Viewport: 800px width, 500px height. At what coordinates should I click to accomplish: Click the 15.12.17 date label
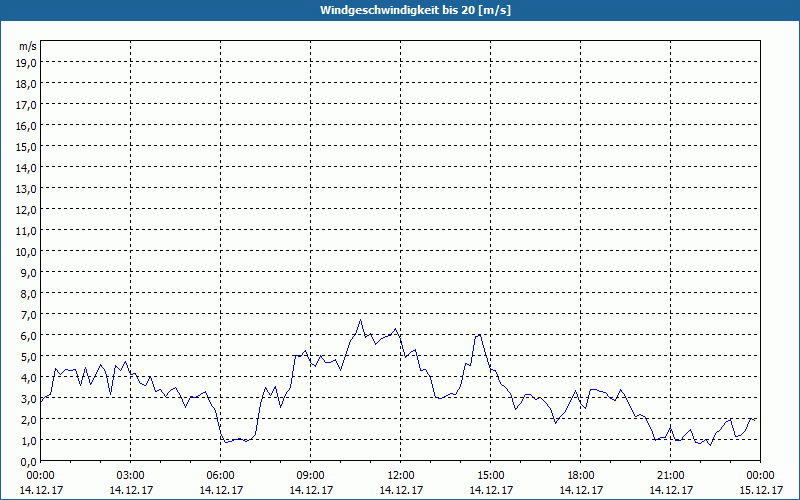[x=761, y=490]
